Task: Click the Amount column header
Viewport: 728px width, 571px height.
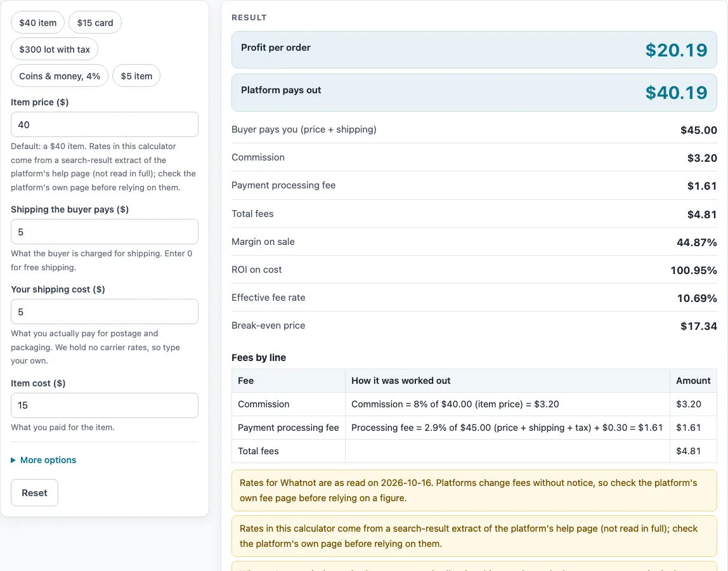Action: pyautogui.click(x=692, y=381)
